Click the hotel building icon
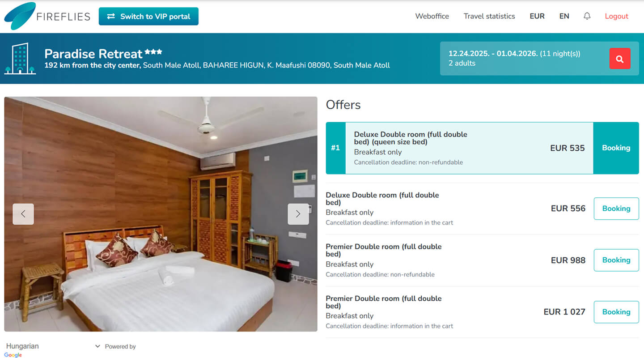The width and height of the screenshot is (644, 358). pos(20,59)
